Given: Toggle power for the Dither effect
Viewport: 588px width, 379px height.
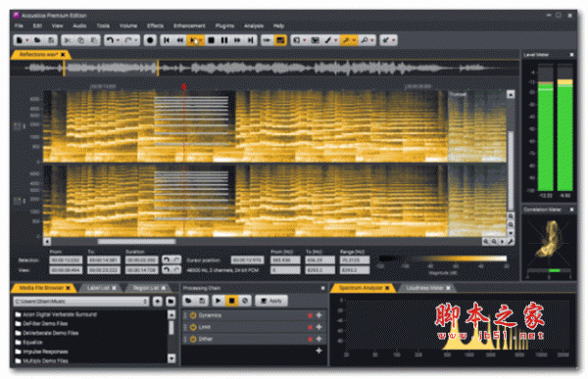Looking at the screenshot, I should click(x=193, y=339).
